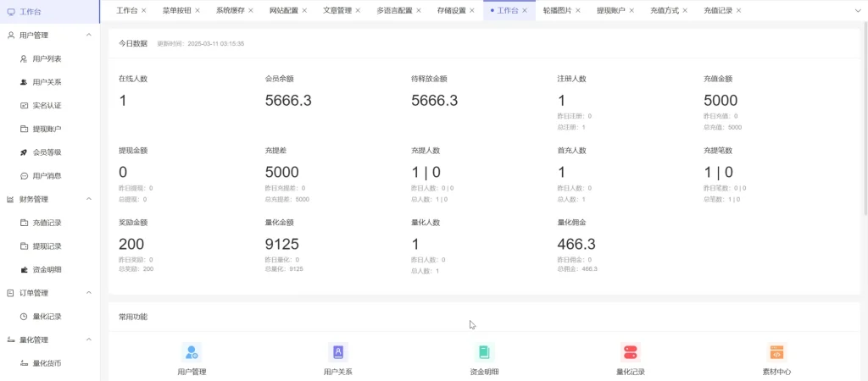Click the 会员等级 rocket icon in sidebar
The image size is (868, 381).
(25, 152)
